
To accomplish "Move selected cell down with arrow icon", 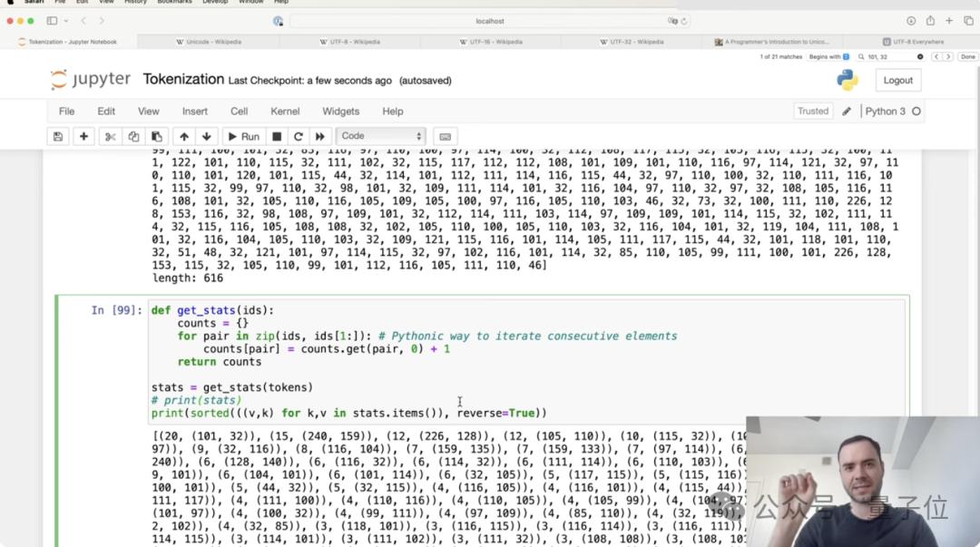I will [206, 136].
